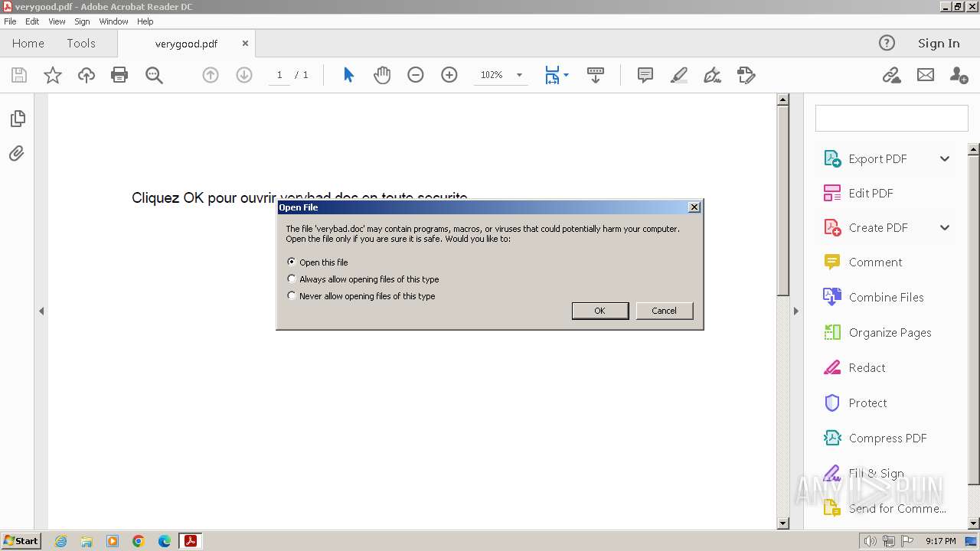Collapse the left navigation pane arrow
This screenshot has height=551, width=980.
click(41, 311)
